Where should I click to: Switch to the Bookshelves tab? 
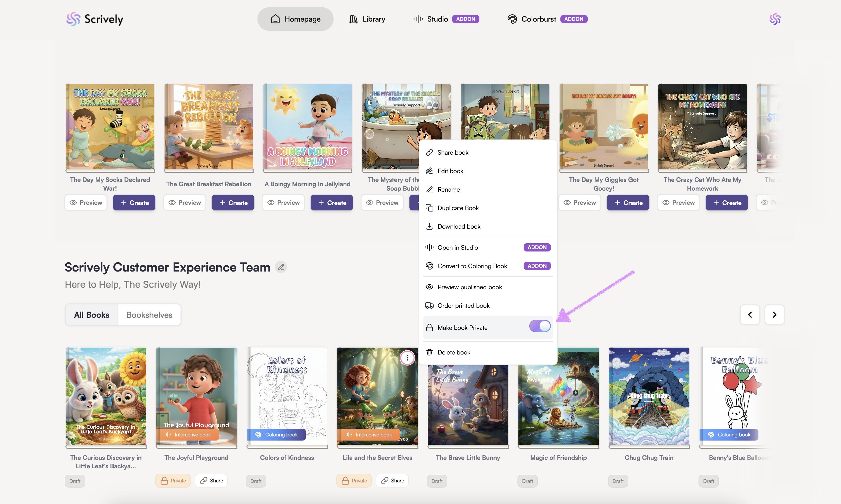pos(149,315)
